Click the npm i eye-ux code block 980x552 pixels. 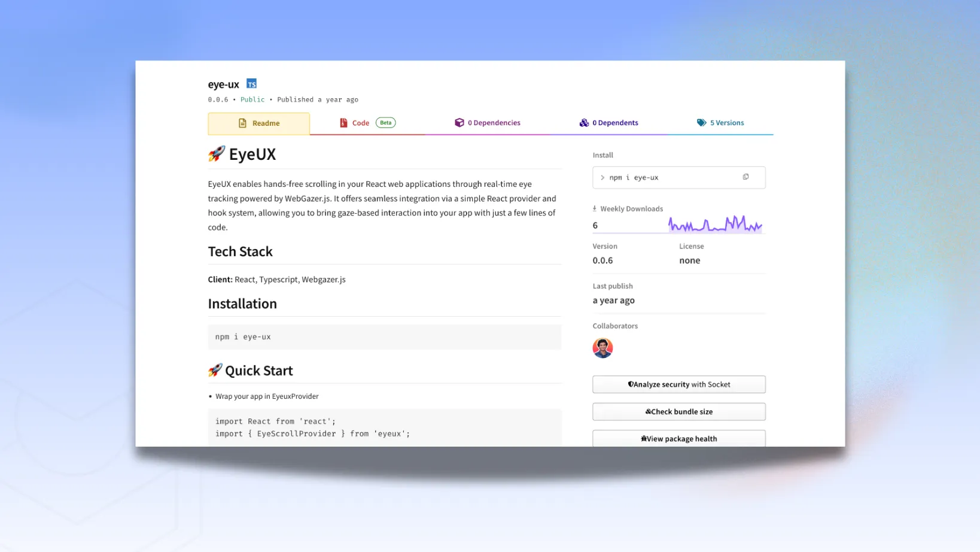click(x=384, y=337)
